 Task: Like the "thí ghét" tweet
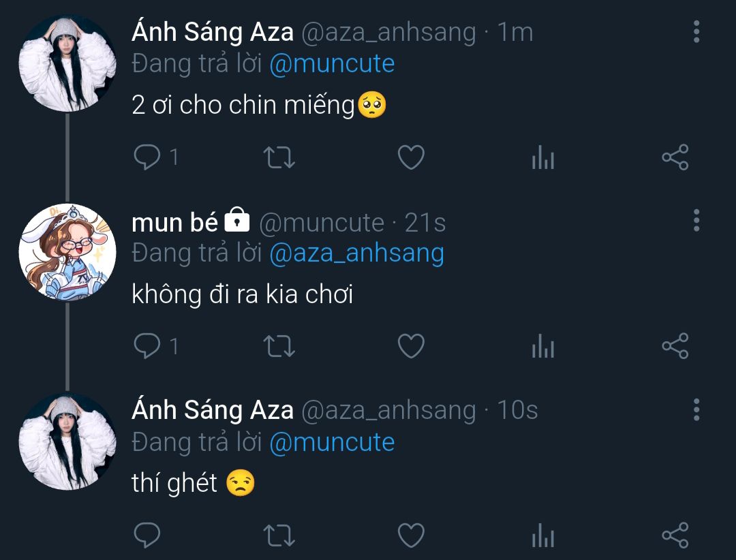pos(411,535)
